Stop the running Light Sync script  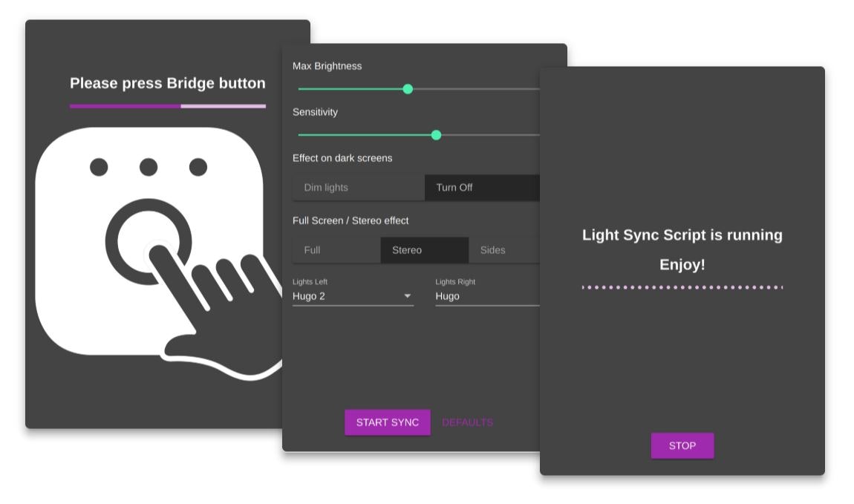682,445
